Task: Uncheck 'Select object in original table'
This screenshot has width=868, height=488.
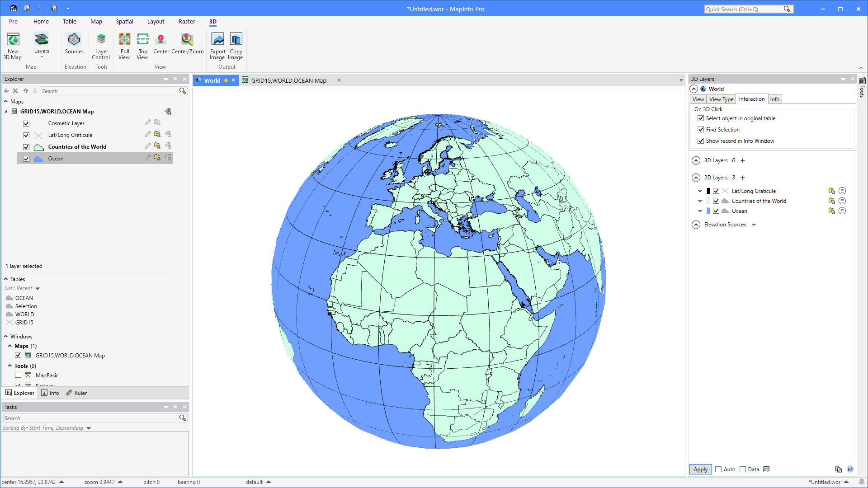Action: click(701, 118)
